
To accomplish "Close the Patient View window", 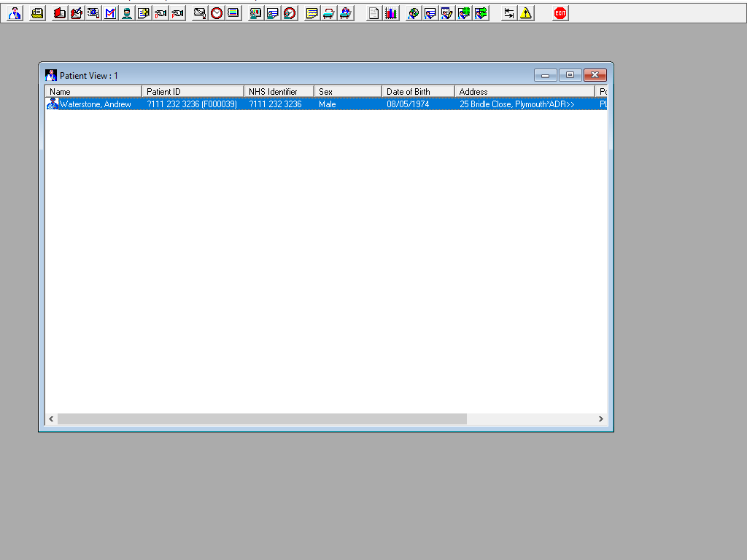I will point(595,75).
